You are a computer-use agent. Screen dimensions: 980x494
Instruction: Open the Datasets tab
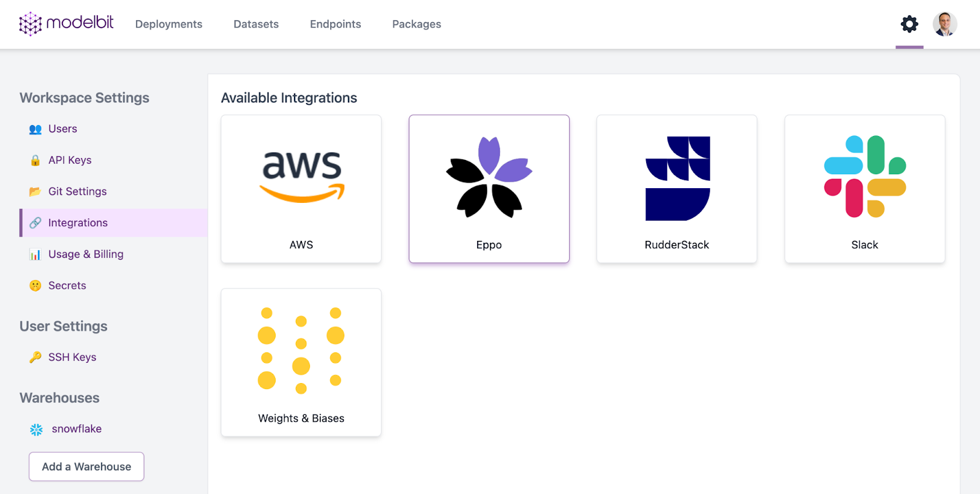[256, 25]
